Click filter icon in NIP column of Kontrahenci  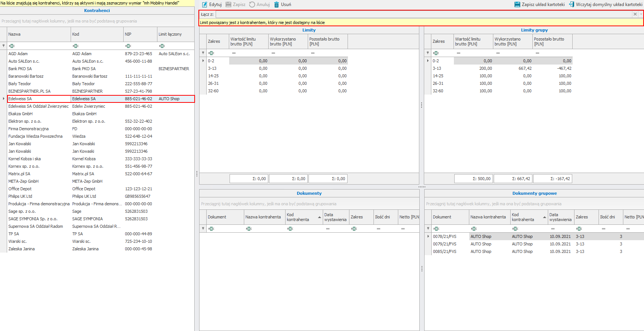[x=128, y=46]
